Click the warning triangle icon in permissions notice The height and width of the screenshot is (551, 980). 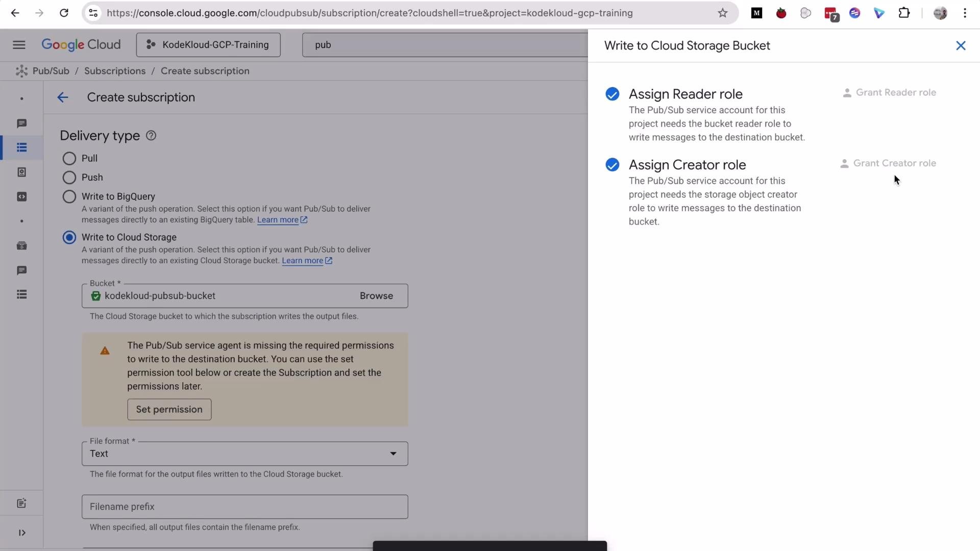pyautogui.click(x=105, y=351)
